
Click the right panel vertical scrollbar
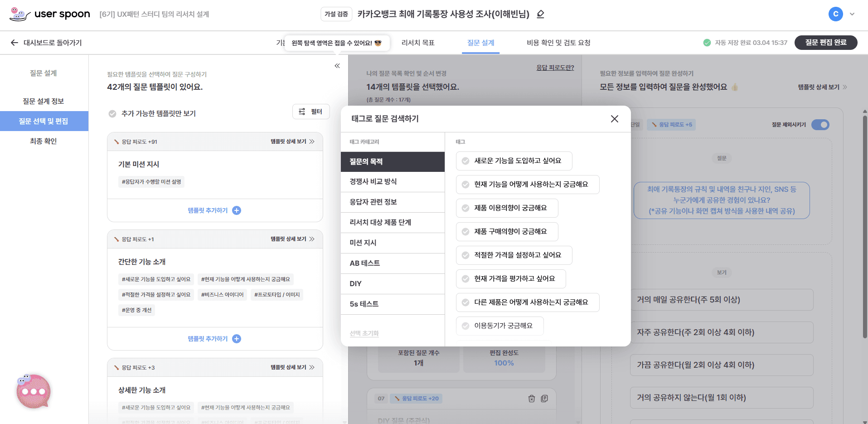(865, 227)
